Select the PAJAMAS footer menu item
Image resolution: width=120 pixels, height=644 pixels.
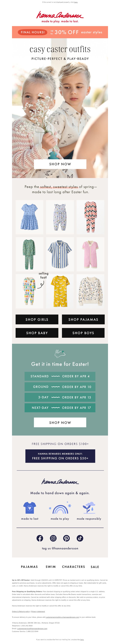click(29, 567)
